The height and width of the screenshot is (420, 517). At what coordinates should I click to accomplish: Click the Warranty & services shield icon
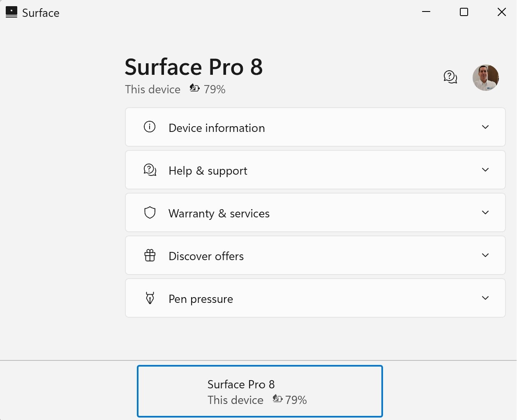pyautogui.click(x=150, y=212)
